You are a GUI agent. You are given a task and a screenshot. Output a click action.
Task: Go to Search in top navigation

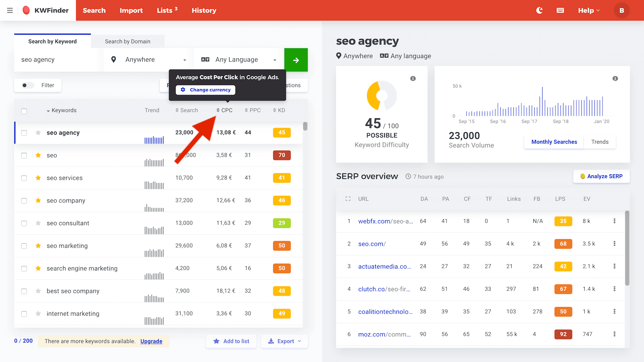point(94,10)
